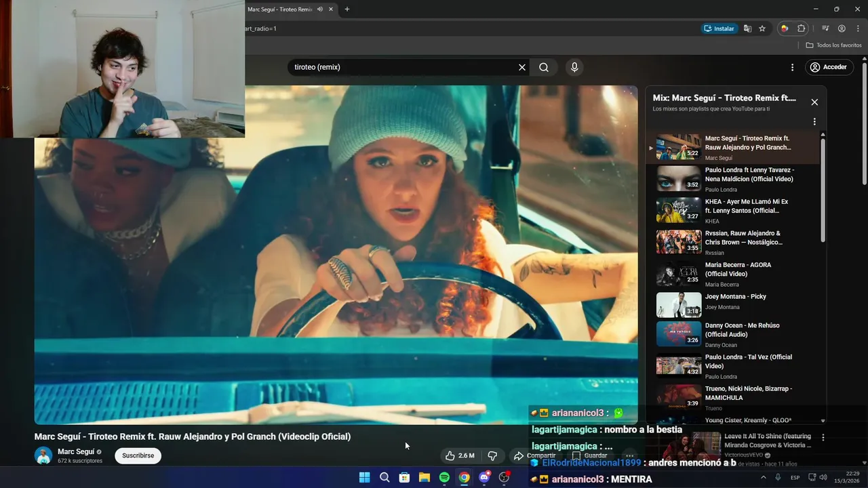Open options for Leave It All To Shine video
The height and width of the screenshot is (488, 868).
click(x=823, y=438)
